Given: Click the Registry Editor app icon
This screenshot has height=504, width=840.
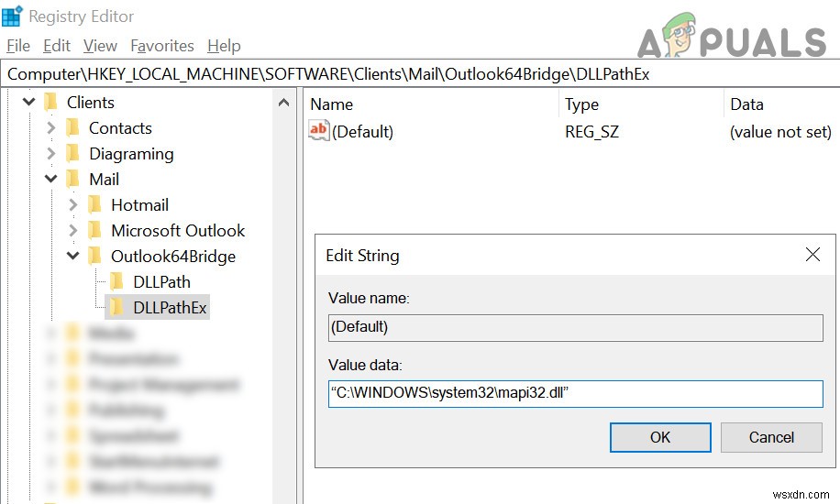Looking at the screenshot, I should [x=12, y=16].
